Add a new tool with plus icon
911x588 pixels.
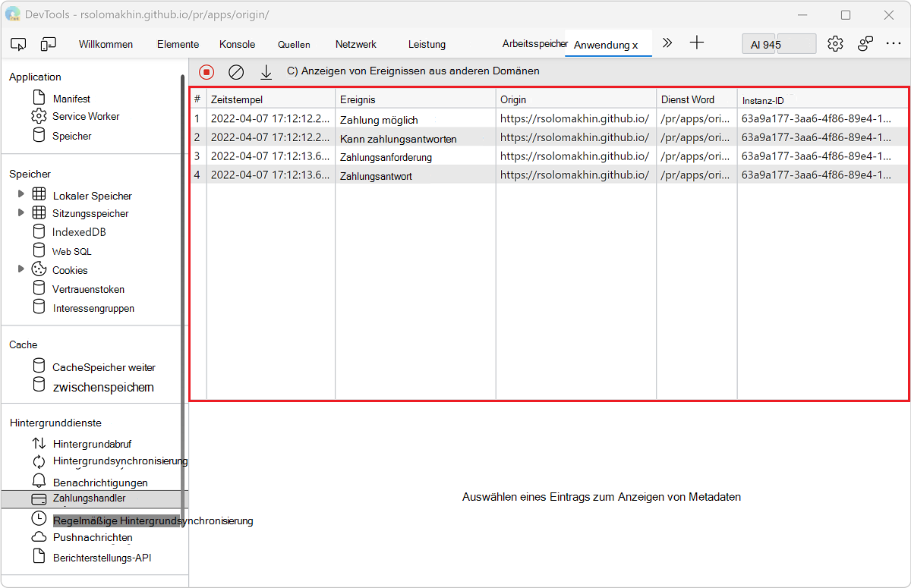click(x=696, y=43)
